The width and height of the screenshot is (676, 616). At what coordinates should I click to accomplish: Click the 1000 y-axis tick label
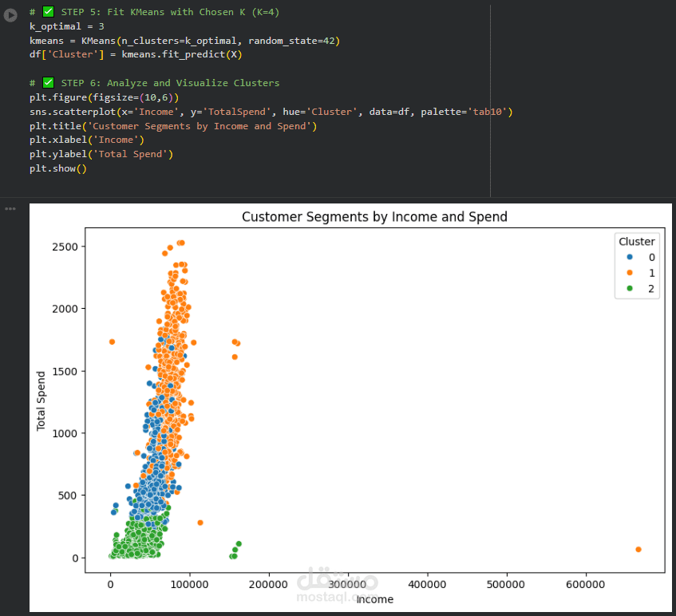tap(65, 433)
